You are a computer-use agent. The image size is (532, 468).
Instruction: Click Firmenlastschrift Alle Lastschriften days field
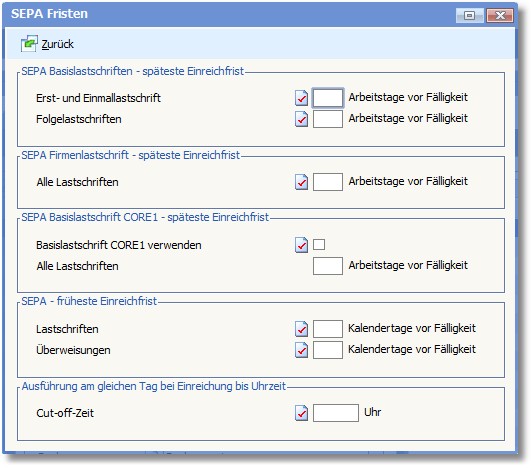(328, 182)
